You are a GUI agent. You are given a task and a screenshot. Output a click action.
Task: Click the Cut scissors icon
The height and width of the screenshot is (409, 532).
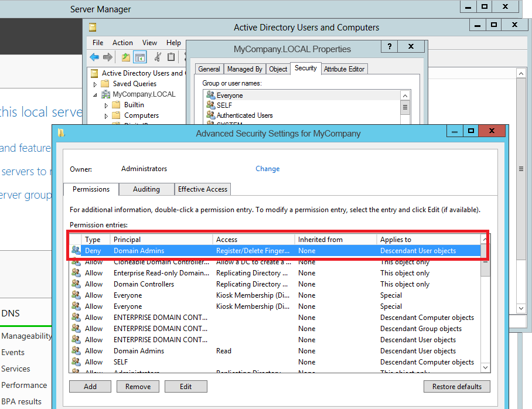pos(158,57)
